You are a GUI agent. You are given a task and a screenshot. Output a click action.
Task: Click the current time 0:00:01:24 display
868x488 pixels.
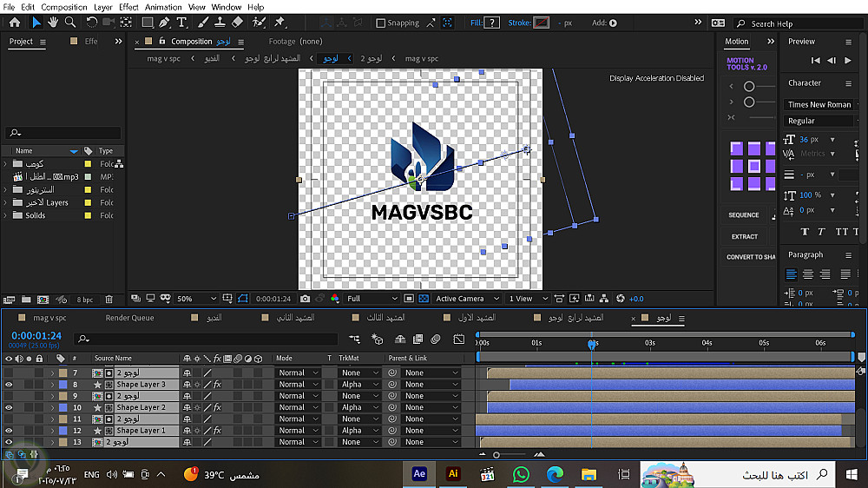(36, 336)
